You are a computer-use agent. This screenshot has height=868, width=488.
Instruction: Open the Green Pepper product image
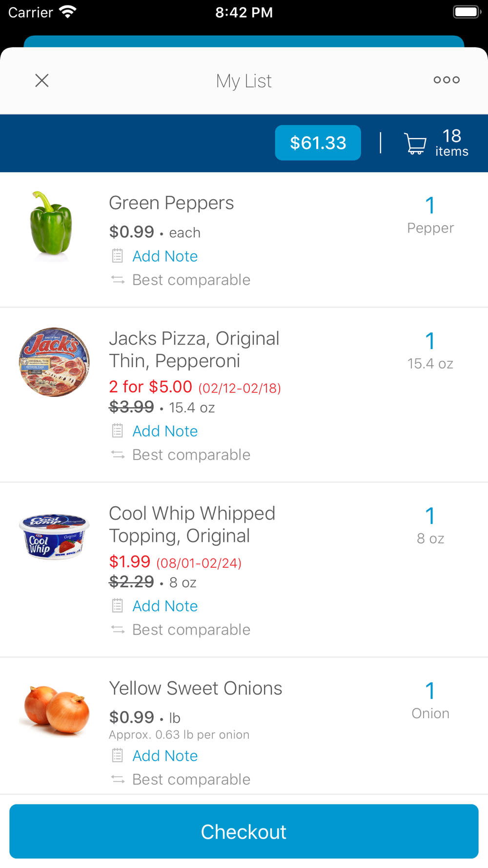click(x=52, y=226)
